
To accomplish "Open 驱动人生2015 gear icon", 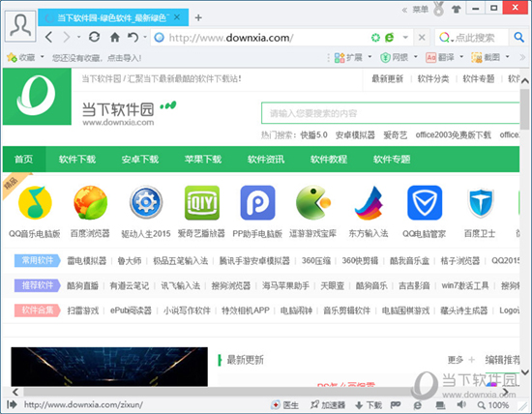I will 146,202.
